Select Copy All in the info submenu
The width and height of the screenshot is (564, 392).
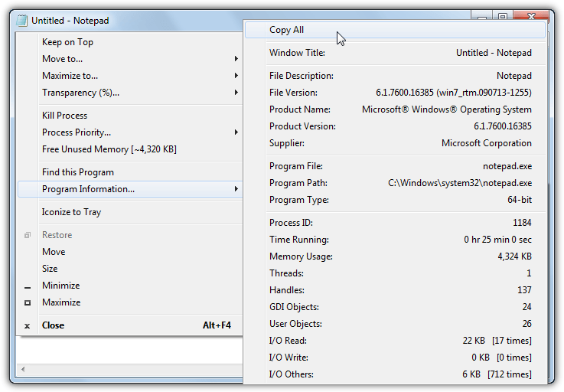point(286,30)
